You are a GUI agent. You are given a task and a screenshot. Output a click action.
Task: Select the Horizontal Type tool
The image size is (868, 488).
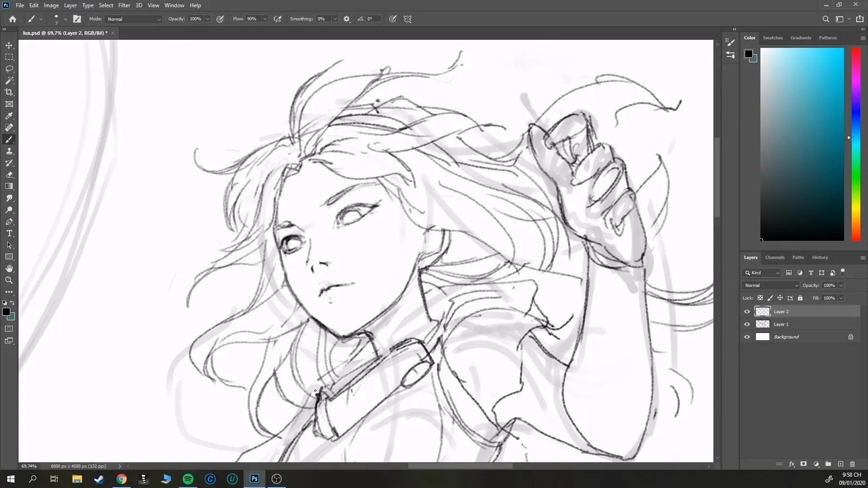9,234
